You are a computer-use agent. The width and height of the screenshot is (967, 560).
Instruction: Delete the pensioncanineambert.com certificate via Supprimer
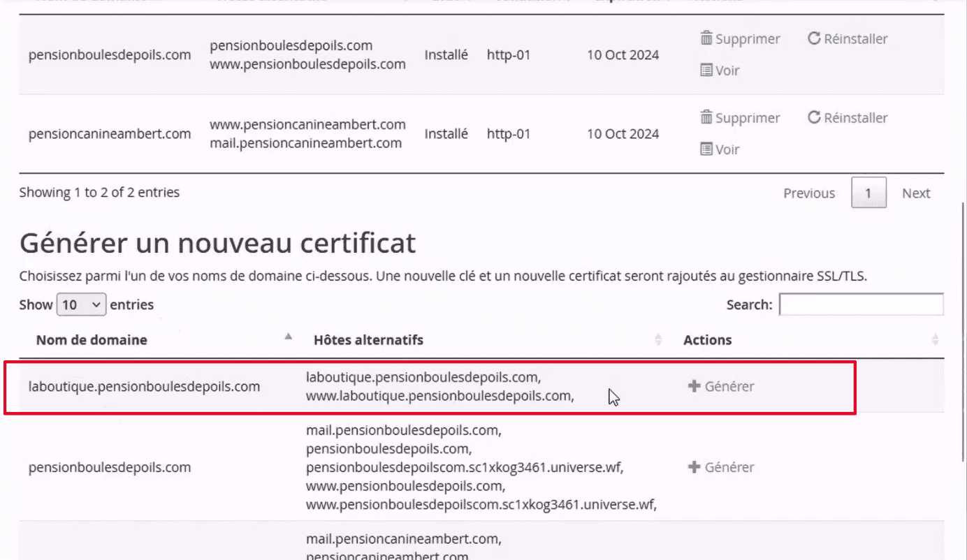click(740, 118)
